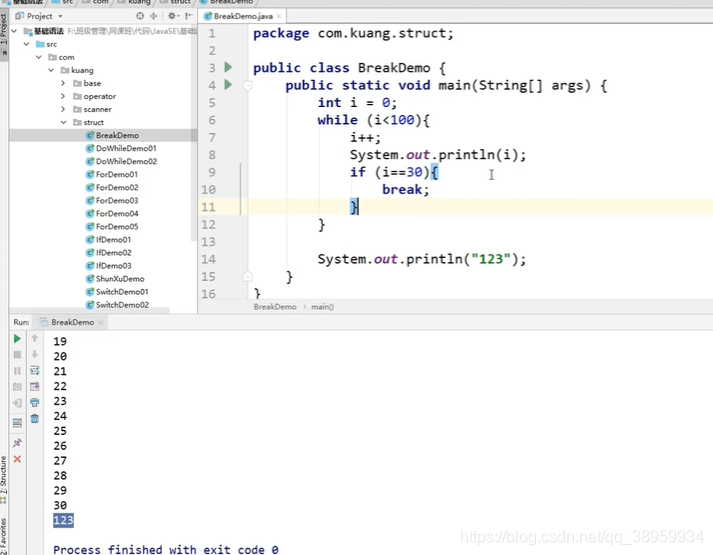The height and width of the screenshot is (555, 713).
Task: Click the Hide Project panel icon
Action: point(189,16)
